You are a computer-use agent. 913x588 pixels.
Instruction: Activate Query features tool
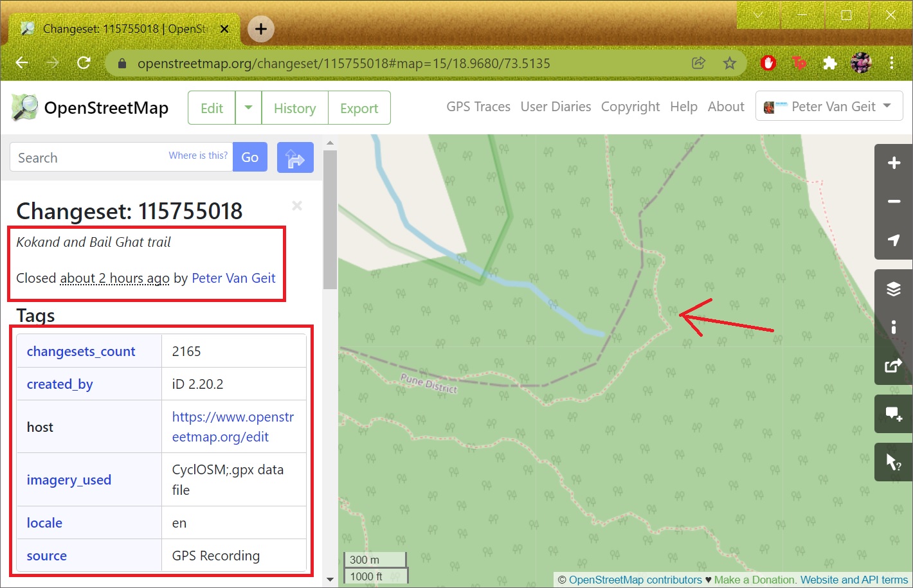pyautogui.click(x=894, y=462)
